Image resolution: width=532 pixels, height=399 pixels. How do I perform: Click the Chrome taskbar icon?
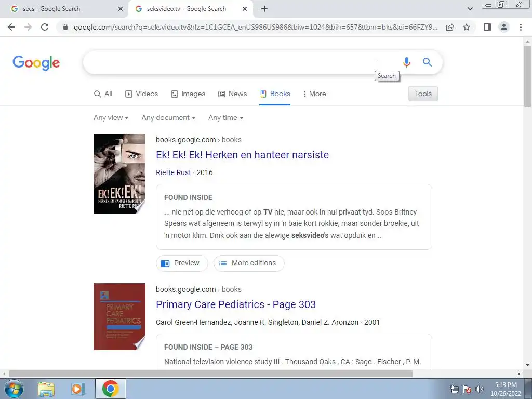[111, 389]
